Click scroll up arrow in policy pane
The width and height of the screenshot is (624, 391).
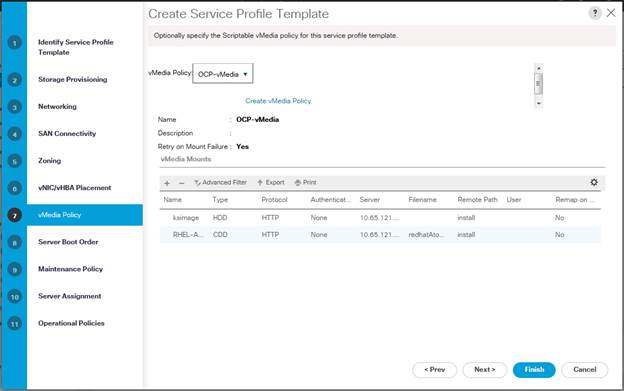click(x=538, y=68)
